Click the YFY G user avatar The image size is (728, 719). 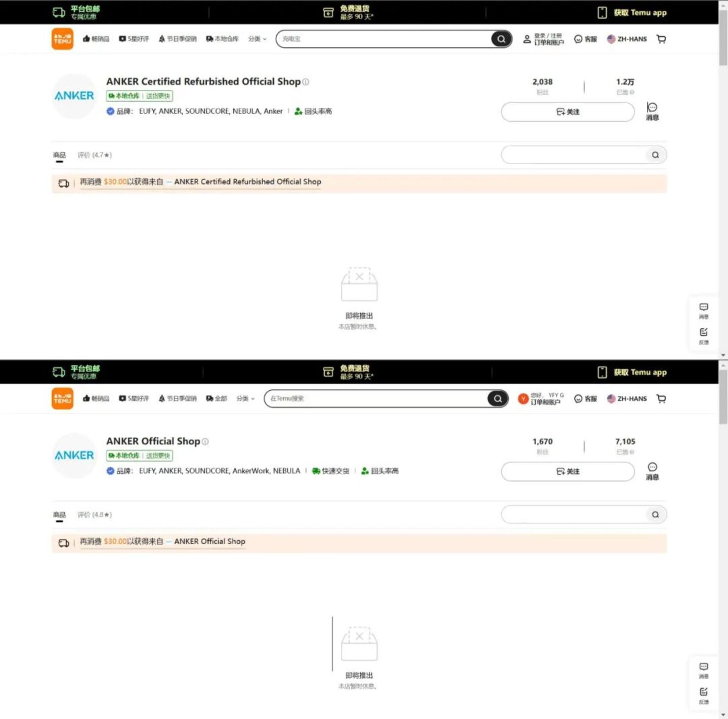(523, 399)
